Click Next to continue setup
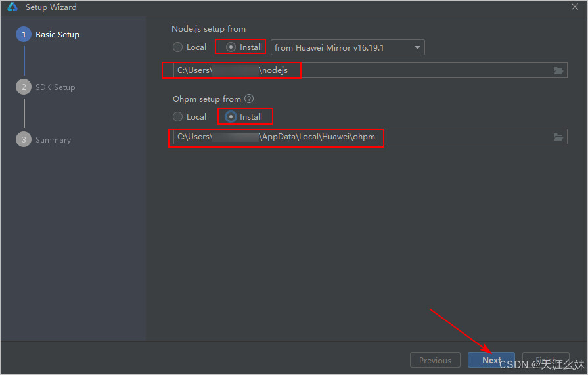The image size is (588, 375). 491,360
